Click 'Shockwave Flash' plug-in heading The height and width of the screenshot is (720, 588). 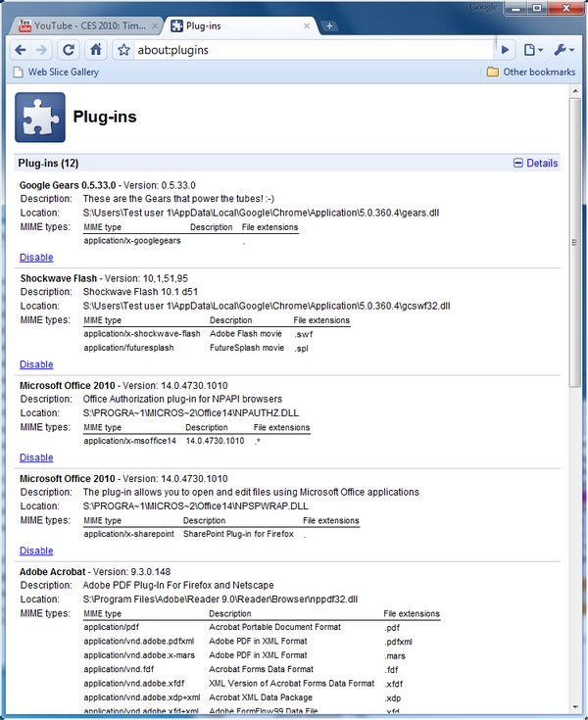59,279
